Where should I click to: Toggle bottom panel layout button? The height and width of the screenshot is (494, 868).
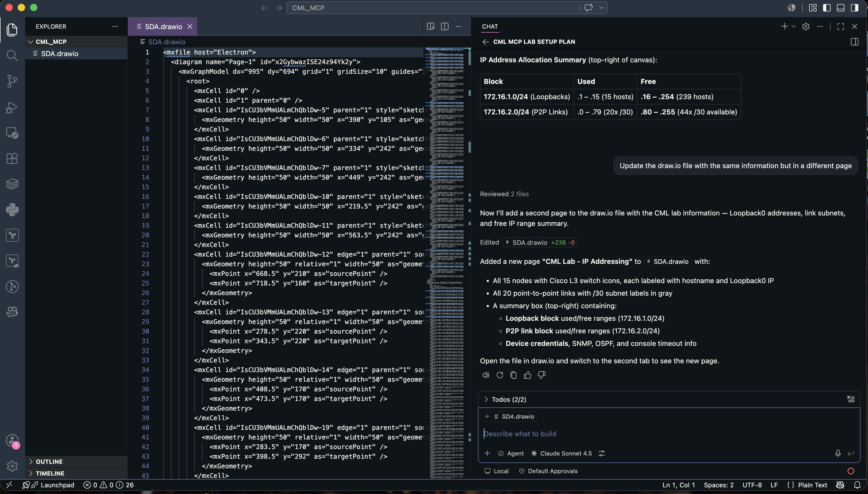[x=840, y=8]
